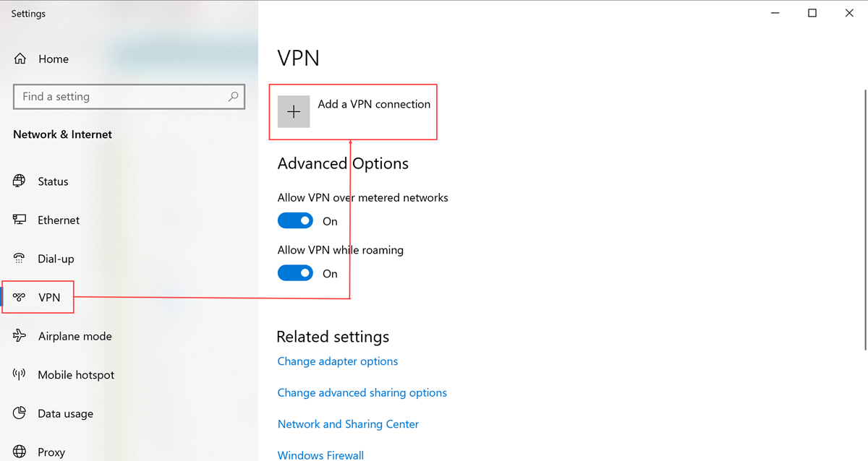
Task: Click the plus icon to add VPN
Action: point(294,112)
